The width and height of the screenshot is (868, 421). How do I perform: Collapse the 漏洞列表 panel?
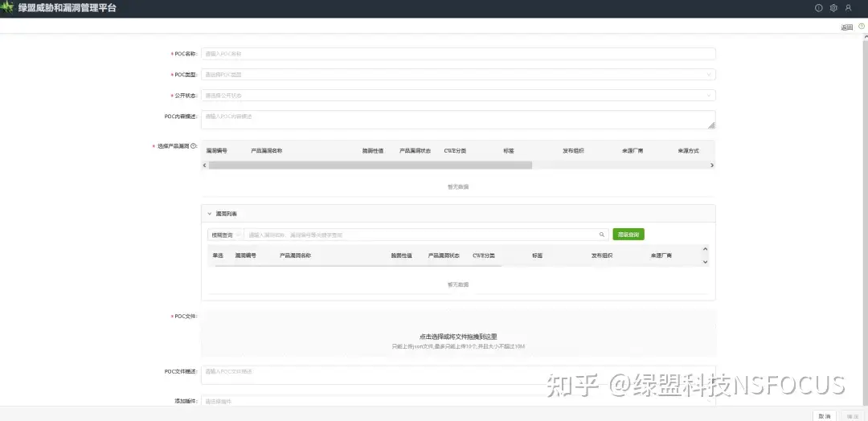click(211, 214)
